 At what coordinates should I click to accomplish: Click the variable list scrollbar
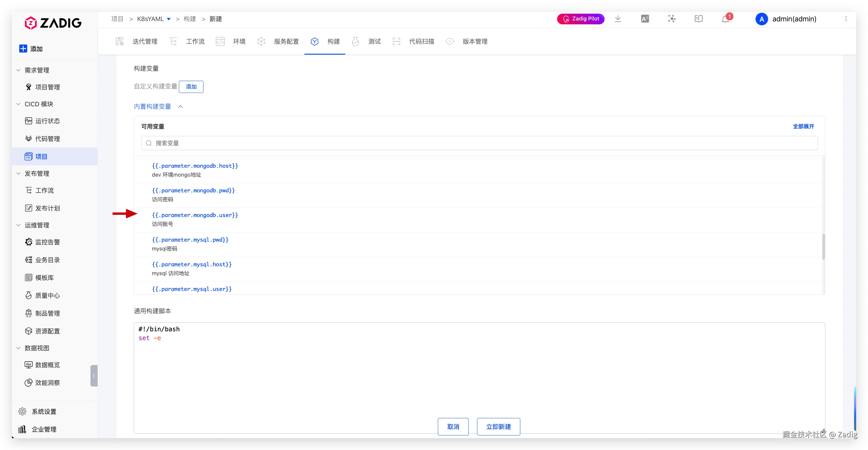coord(824,247)
